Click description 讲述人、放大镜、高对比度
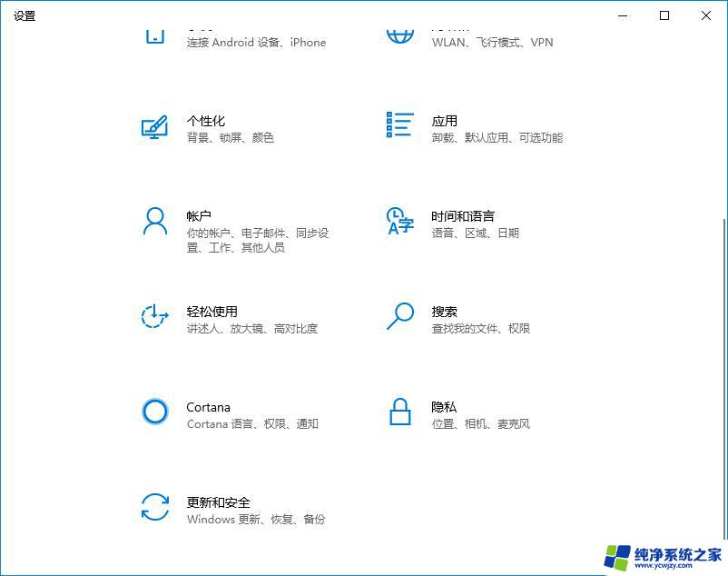Image resolution: width=728 pixels, height=576 pixels. (x=252, y=328)
